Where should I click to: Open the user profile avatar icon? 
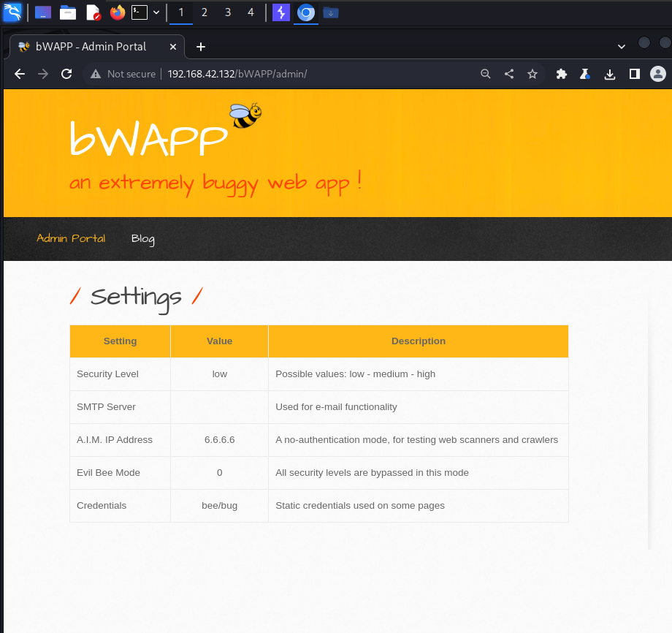[657, 74]
